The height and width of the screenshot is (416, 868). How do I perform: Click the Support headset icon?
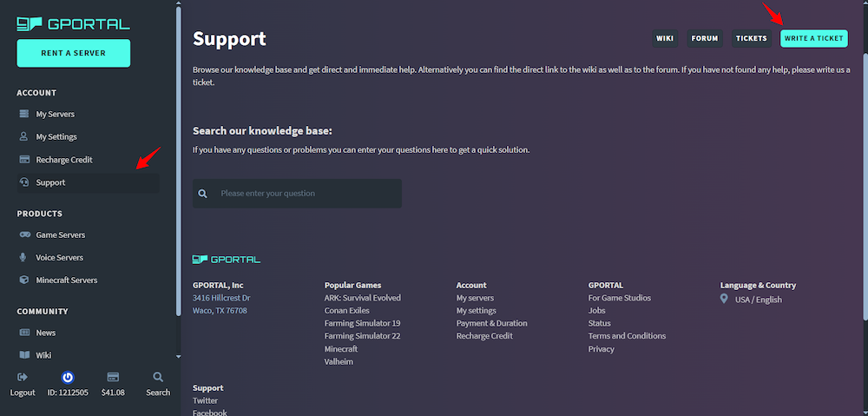23,182
